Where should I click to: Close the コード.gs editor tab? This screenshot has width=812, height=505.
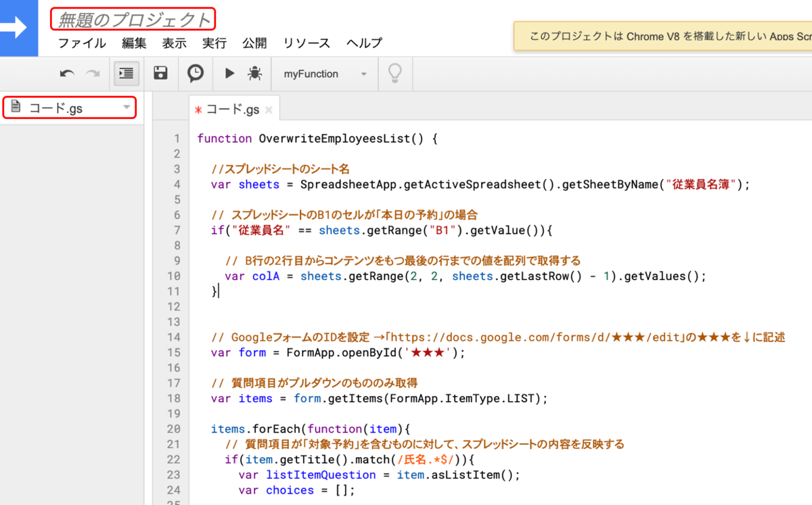click(x=269, y=110)
